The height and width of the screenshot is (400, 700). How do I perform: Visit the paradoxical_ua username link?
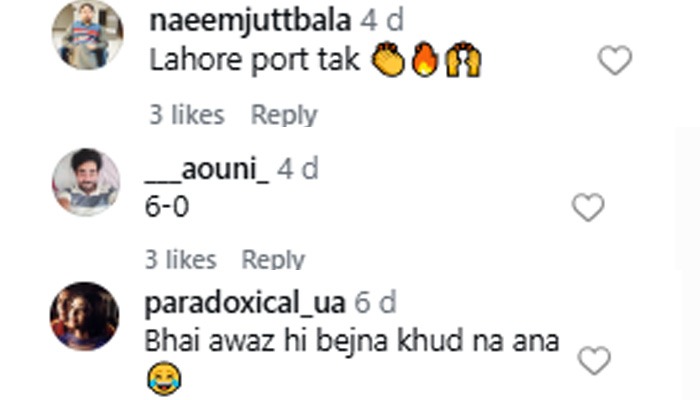(x=245, y=304)
